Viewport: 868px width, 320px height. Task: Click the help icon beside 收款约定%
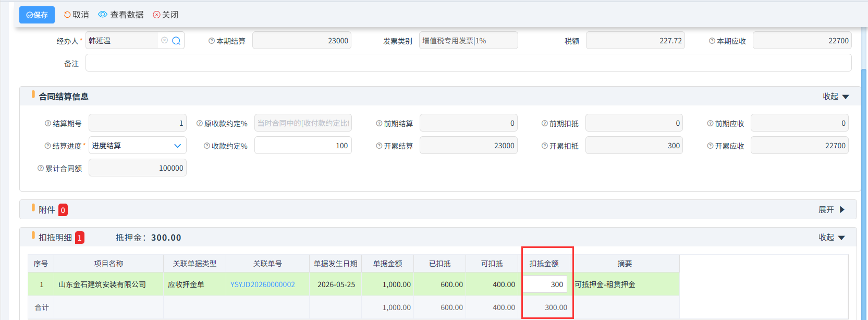coord(207,146)
